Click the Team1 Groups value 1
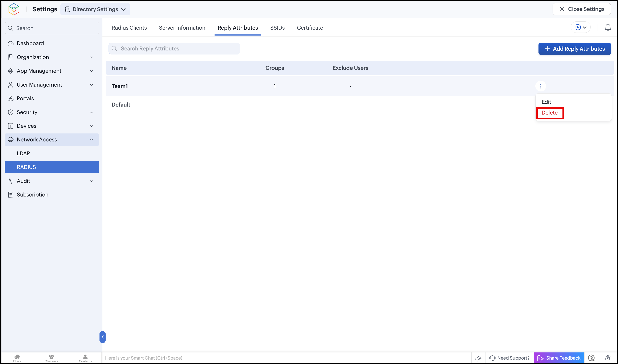 point(275,86)
